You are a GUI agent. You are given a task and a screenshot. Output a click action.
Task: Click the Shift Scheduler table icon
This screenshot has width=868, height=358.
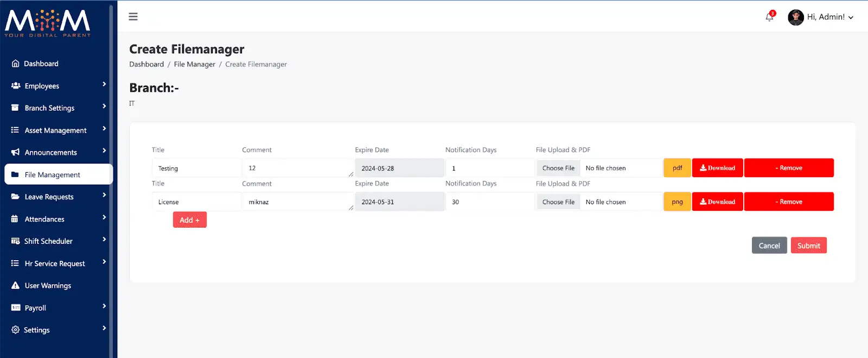15,241
